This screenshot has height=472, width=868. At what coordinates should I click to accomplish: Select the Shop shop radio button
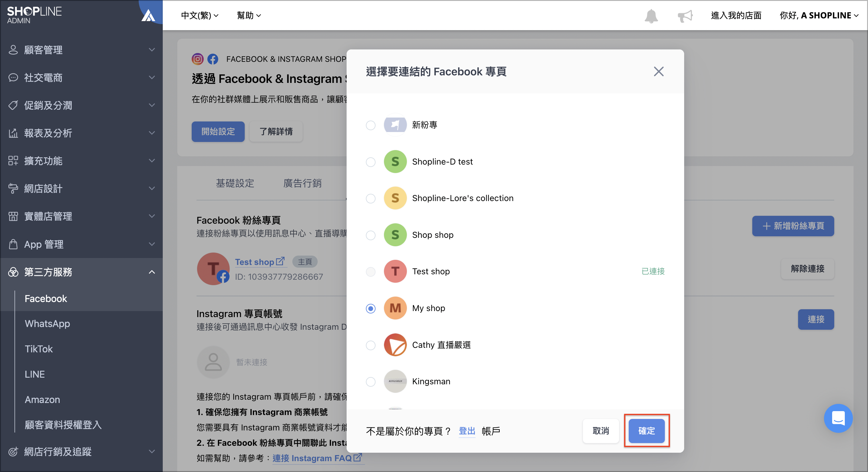click(x=371, y=235)
